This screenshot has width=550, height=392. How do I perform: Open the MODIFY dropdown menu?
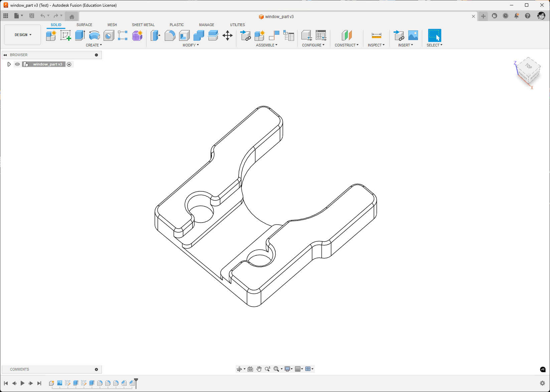[191, 45]
